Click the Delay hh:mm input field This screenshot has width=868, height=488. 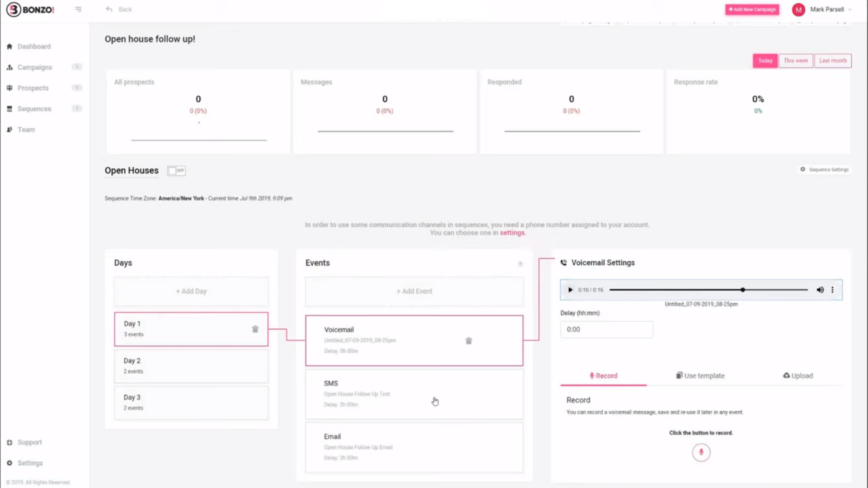click(606, 330)
